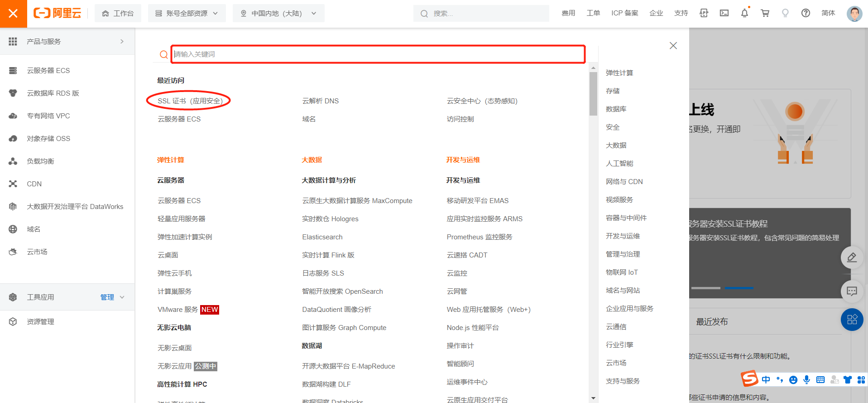The height and width of the screenshot is (403, 868).
Task: Click the 工具应用 cube icon in sidebar
Action: click(13, 297)
